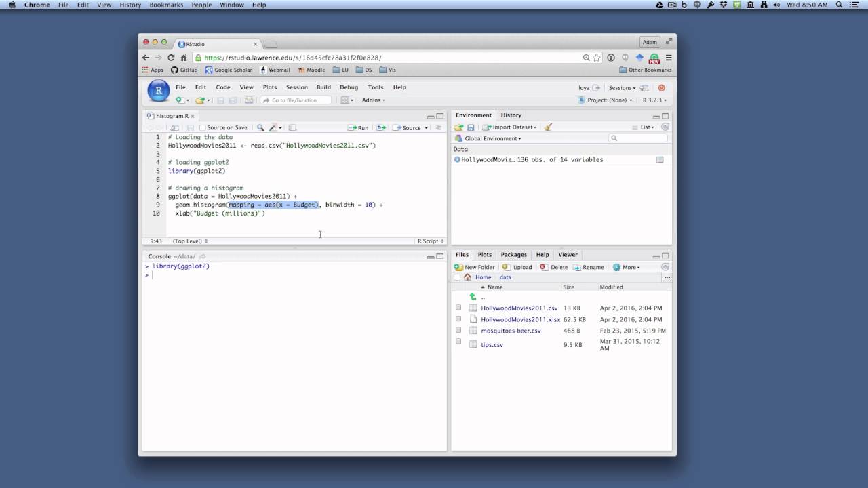Open the code tools magic wand
This screenshot has width=868, height=488.
273,127
